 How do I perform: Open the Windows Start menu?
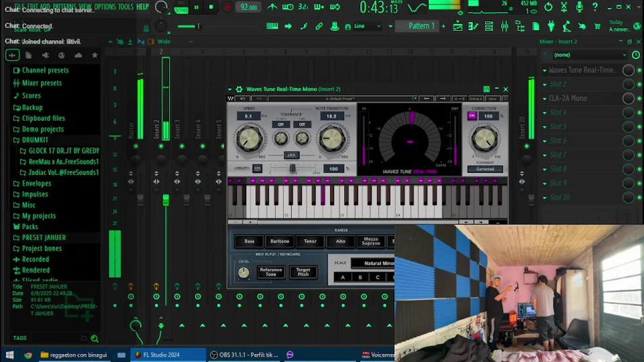(x=9, y=355)
